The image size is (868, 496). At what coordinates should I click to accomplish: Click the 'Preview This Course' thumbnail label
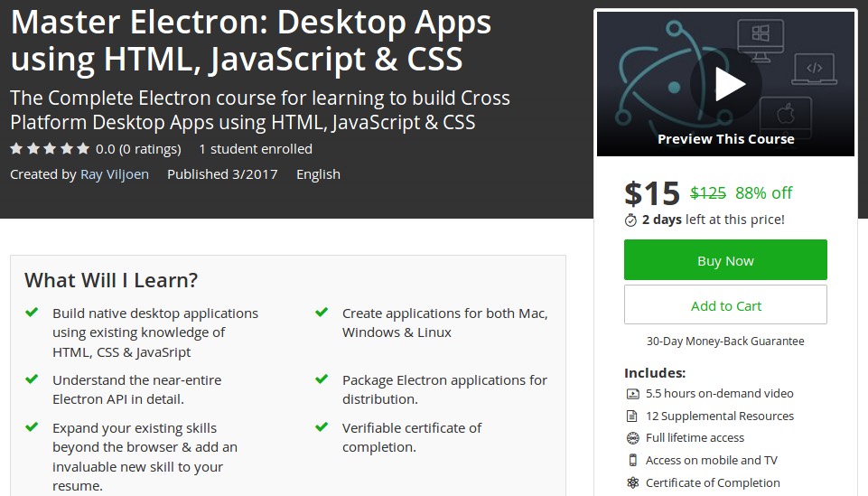tap(725, 139)
